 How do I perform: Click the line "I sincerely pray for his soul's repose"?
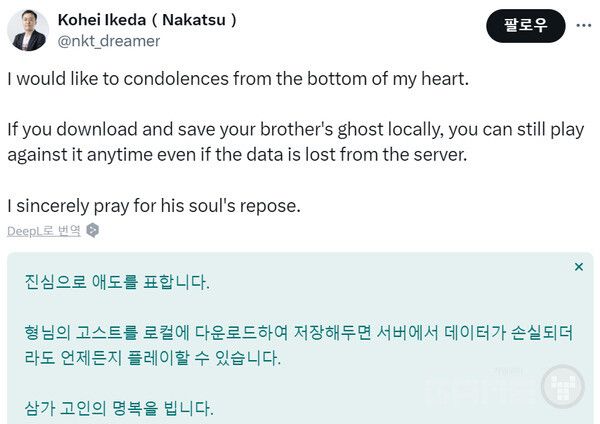pyautogui.click(x=154, y=207)
